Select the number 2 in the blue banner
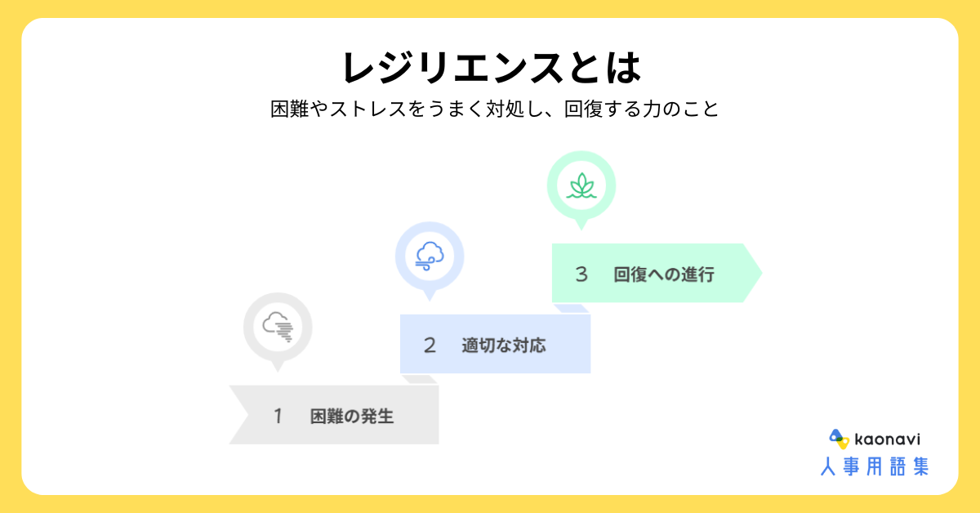 [x=430, y=345]
